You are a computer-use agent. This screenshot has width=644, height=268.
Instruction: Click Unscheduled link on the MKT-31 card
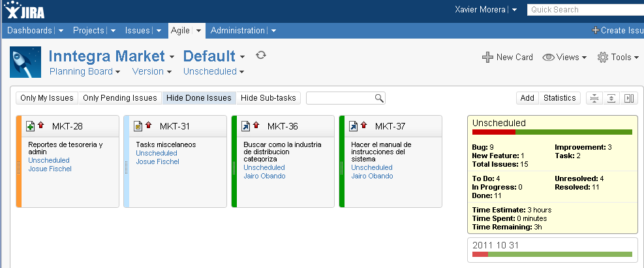coord(157,153)
